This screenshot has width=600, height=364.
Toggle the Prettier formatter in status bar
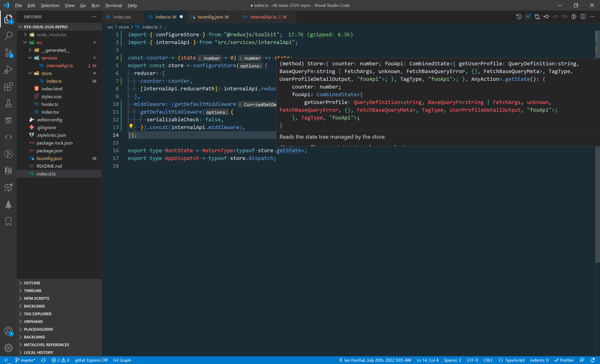pyautogui.click(x=564, y=360)
